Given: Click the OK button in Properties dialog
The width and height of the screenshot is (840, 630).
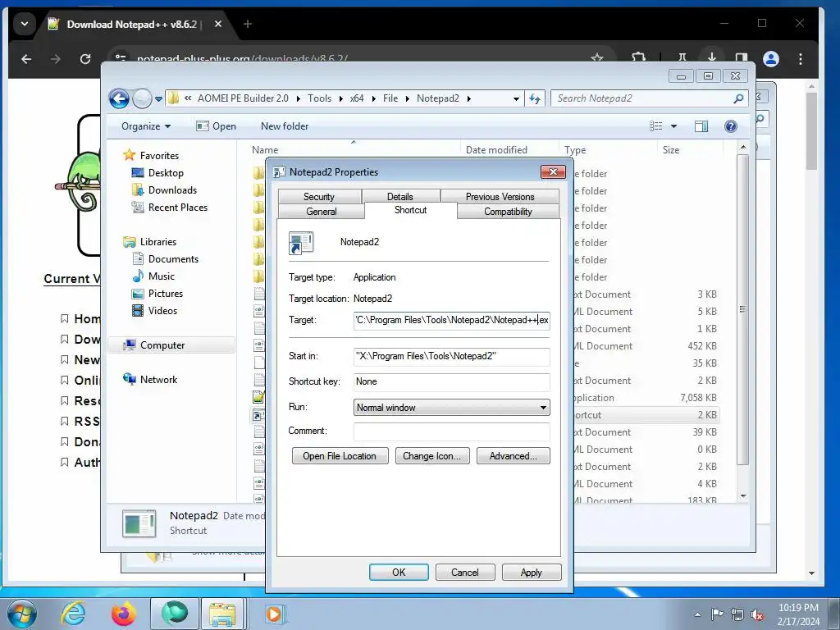Looking at the screenshot, I should 399,572.
